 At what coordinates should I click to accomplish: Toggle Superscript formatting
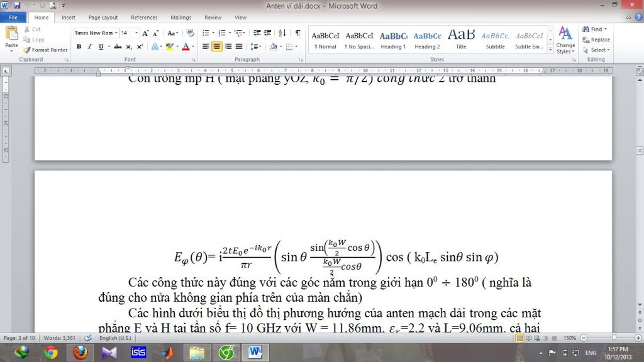[x=140, y=47]
